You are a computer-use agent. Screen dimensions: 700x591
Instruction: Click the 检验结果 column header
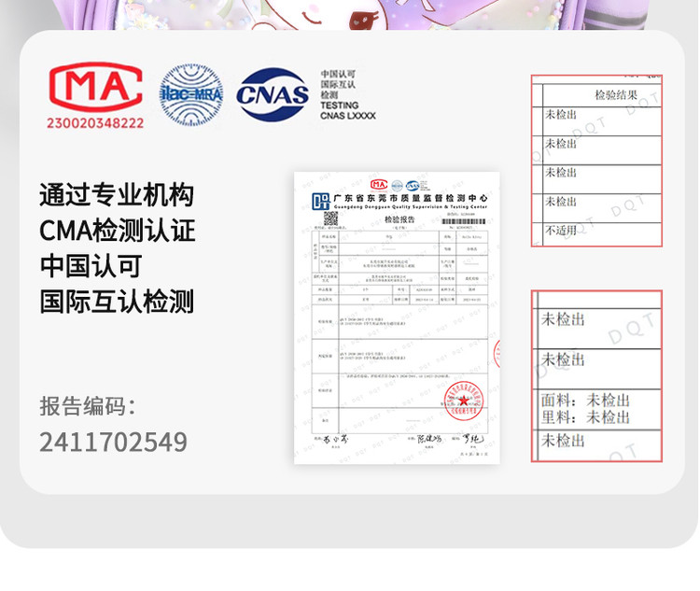(x=615, y=95)
